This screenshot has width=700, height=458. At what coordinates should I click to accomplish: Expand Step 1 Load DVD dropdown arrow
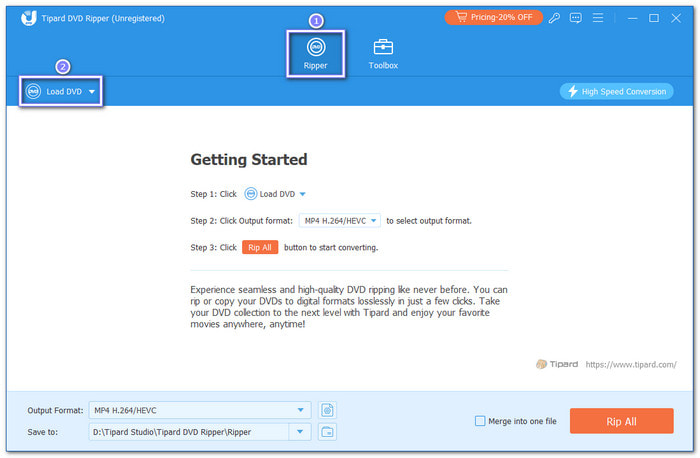click(x=303, y=194)
